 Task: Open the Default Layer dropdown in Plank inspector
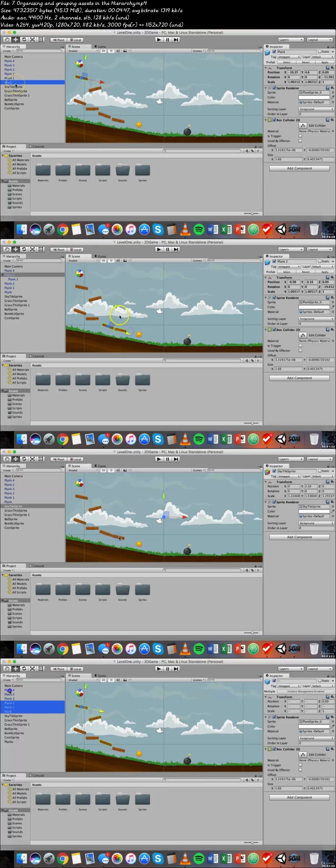(x=323, y=57)
